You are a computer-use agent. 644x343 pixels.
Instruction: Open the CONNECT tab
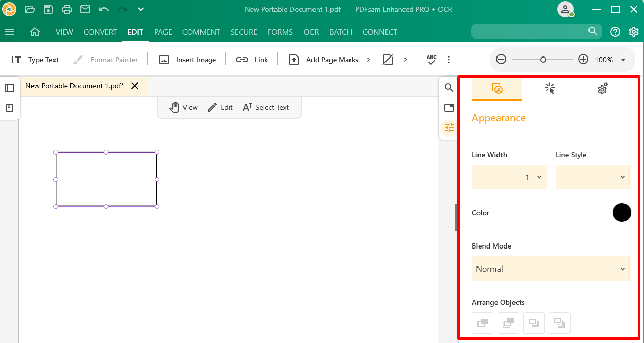click(380, 32)
